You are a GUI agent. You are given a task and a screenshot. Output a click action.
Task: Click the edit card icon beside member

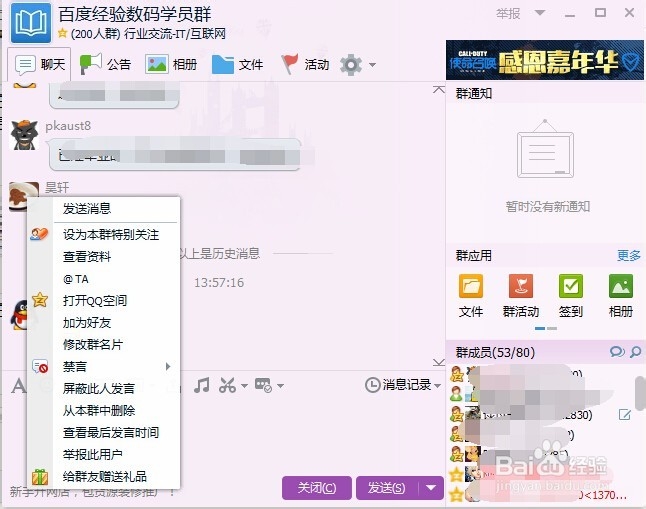coord(625,414)
